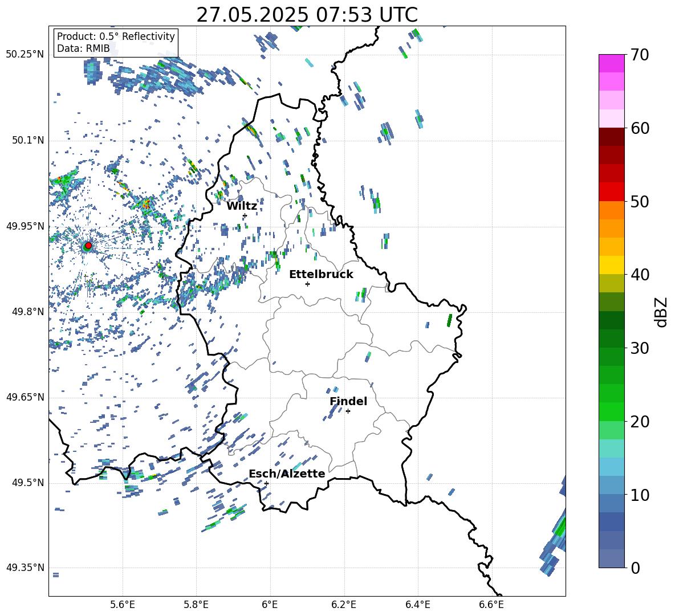Click the 50.1°N latitude label
The image size is (675, 616).
pos(27,141)
